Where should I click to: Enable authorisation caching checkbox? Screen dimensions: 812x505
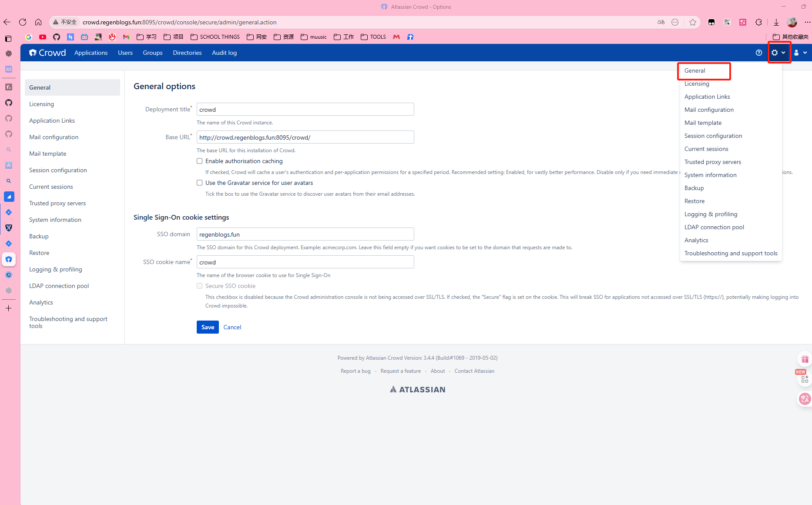point(200,161)
